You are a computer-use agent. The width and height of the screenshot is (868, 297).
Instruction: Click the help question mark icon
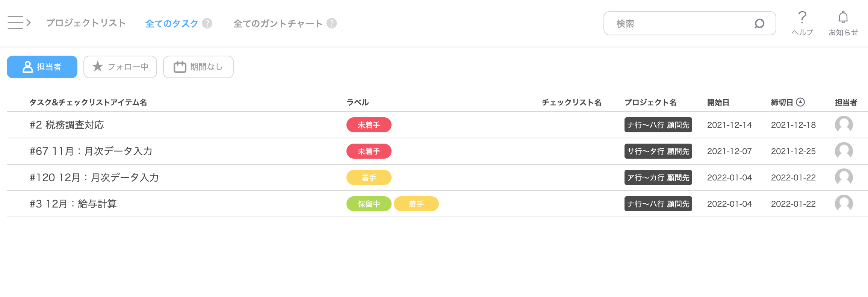coord(802,18)
